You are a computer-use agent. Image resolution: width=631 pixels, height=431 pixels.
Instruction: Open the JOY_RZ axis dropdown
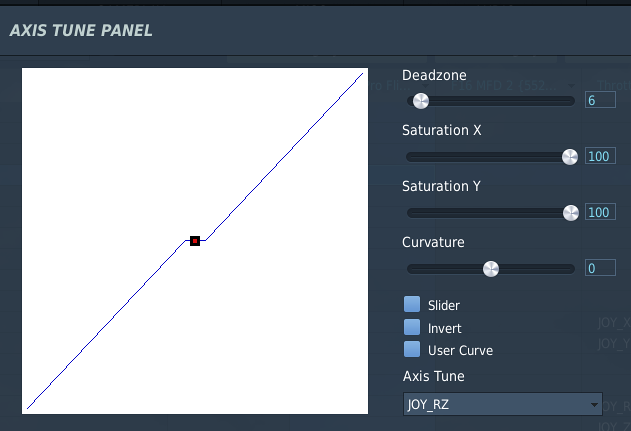[503, 404]
